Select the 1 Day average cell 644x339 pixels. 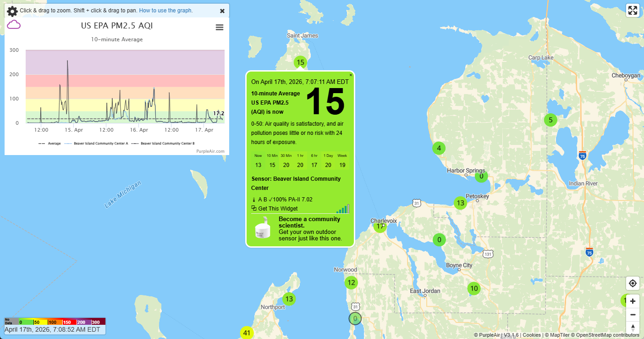(328, 161)
